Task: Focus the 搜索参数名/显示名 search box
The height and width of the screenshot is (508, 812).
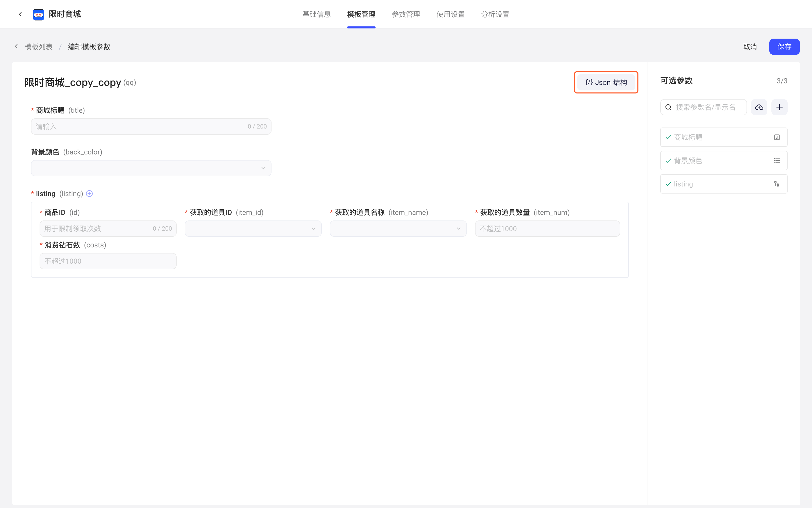Action: point(703,107)
